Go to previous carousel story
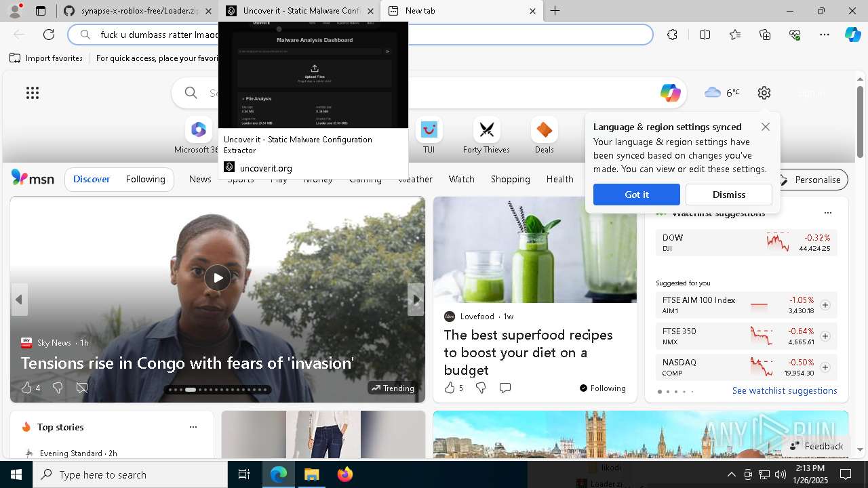 [x=19, y=300]
